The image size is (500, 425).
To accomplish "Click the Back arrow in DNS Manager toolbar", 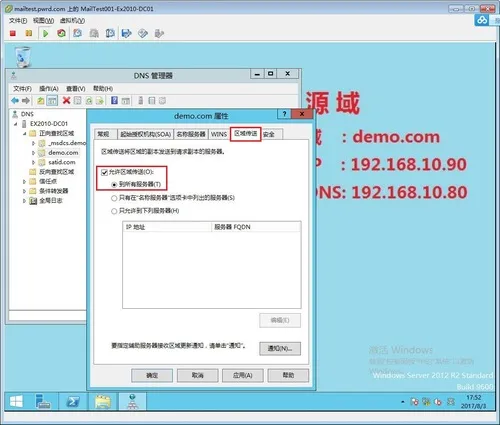I will [x=15, y=100].
